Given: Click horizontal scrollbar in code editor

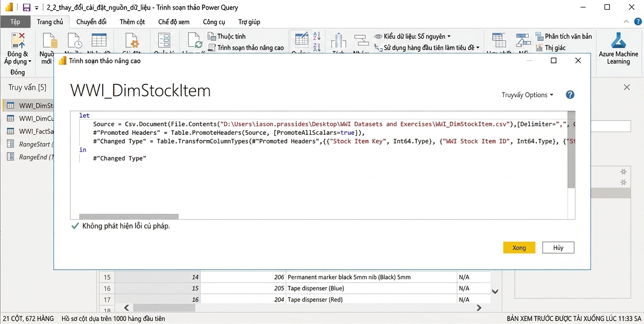Looking at the screenshot, I should point(129,217).
